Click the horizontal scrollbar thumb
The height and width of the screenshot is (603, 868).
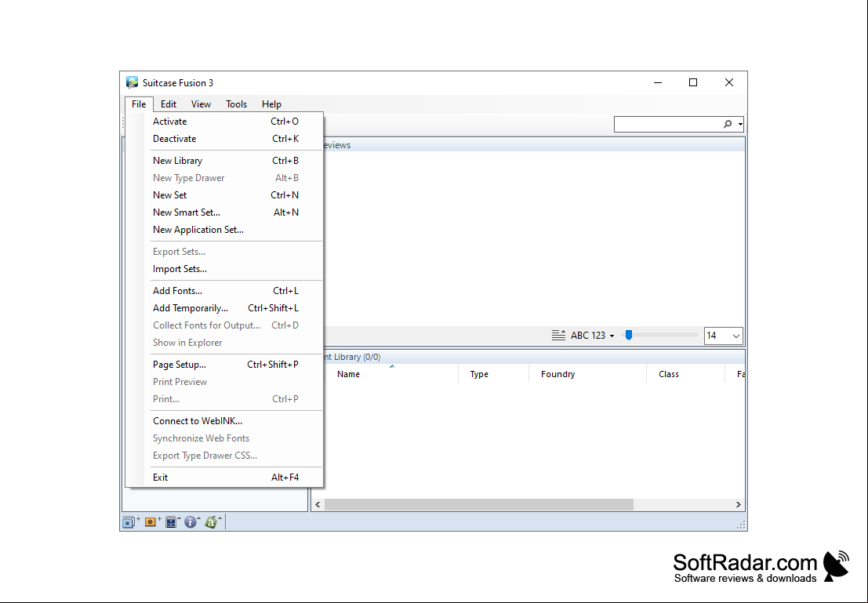479,504
